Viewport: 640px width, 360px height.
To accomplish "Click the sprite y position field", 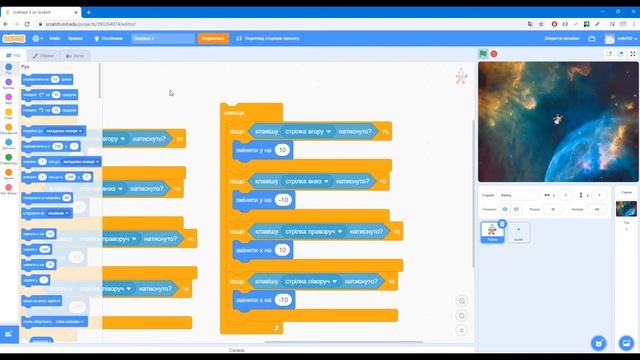I will tap(599, 195).
